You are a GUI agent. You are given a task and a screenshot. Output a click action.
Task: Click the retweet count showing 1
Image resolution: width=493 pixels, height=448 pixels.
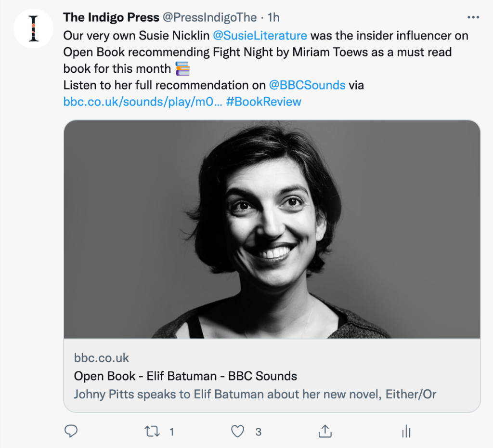[172, 432]
